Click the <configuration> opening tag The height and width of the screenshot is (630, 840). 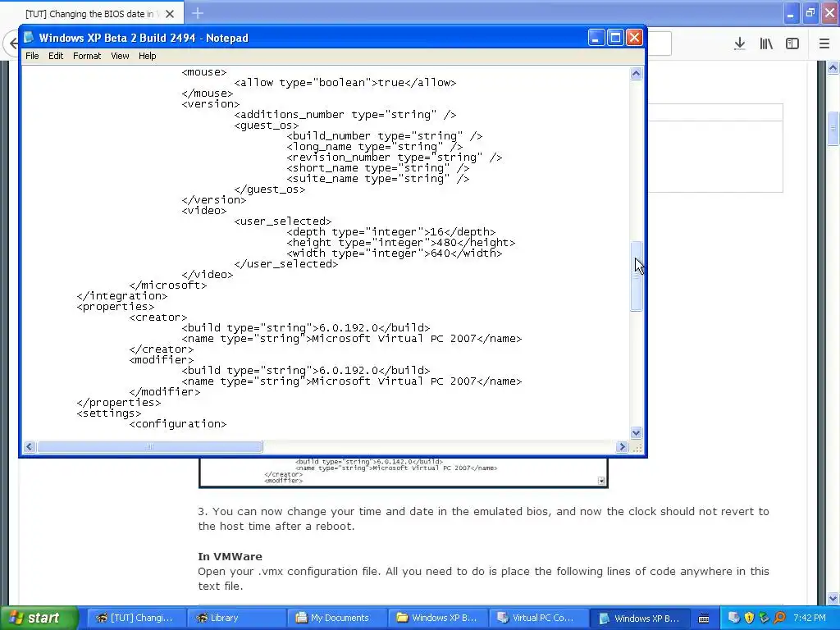point(178,424)
